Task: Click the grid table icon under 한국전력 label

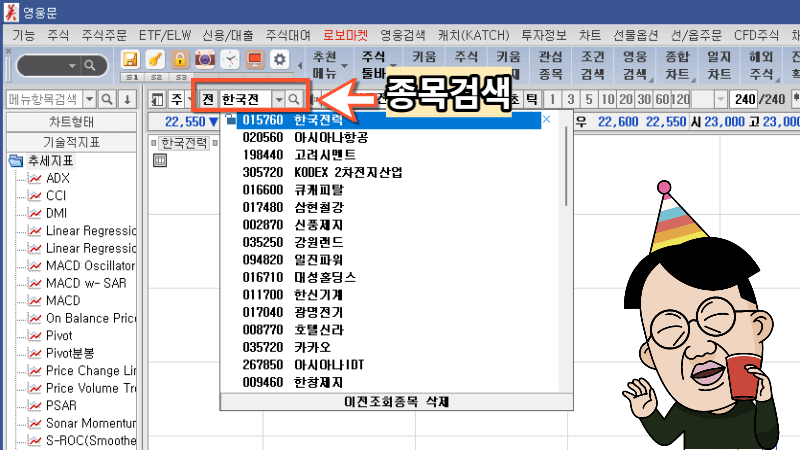Action: (x=160, y=161)
